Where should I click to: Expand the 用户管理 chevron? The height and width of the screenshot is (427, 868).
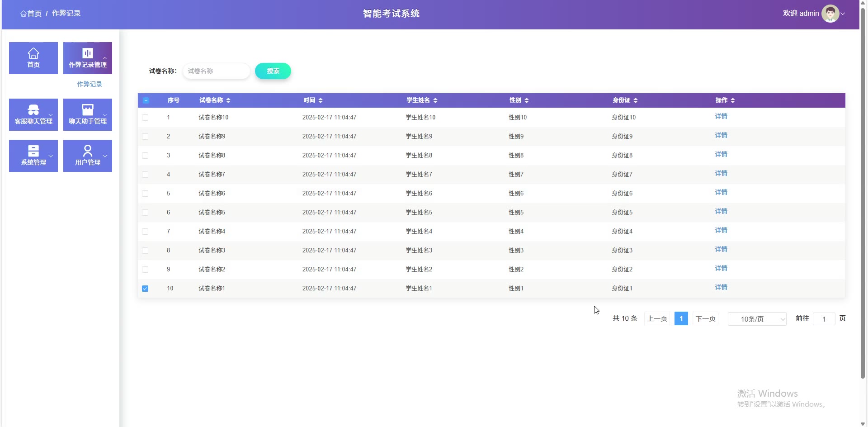click(x=105, y=156)
